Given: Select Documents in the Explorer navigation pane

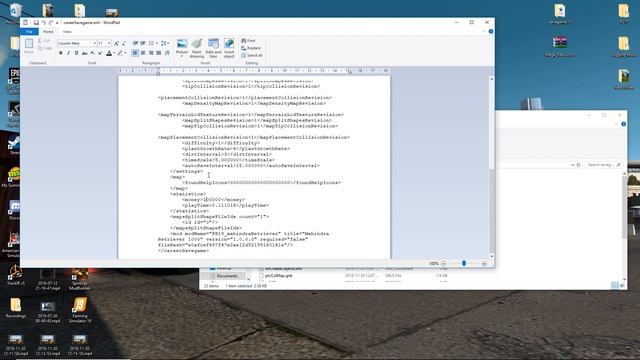Looking at the screenshot, I should click(x=227, y=276).
